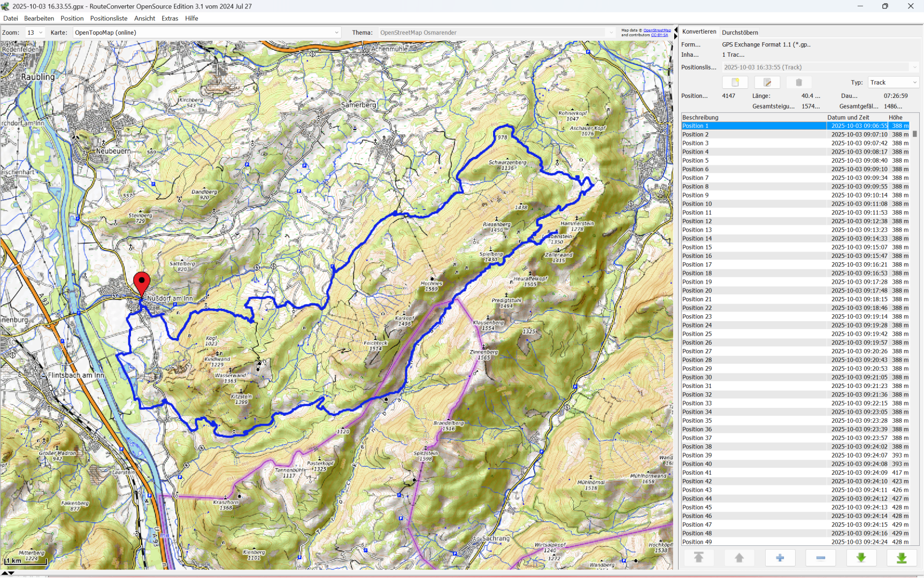Image resolution: width=924 pixels, height=578 pixels.
Task: Open the Positionsliste menu
Action: pyautogui.click(x=109, y=18)
